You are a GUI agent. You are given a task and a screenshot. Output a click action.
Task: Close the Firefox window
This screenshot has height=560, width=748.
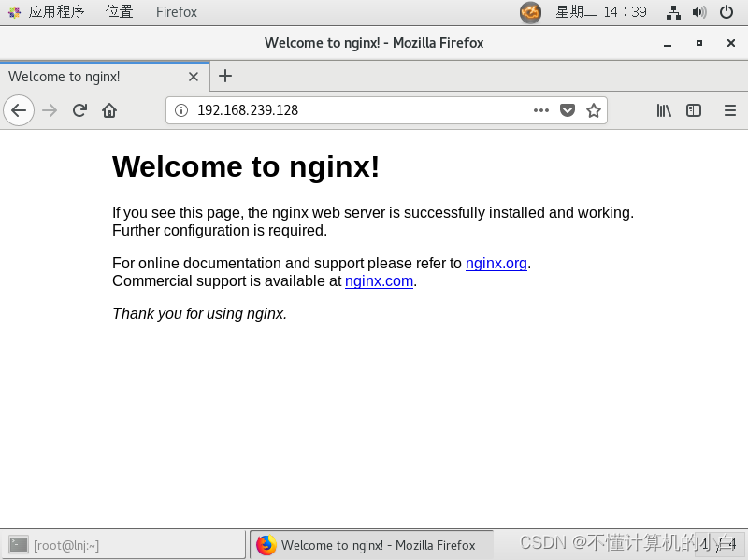coord(731,43)
